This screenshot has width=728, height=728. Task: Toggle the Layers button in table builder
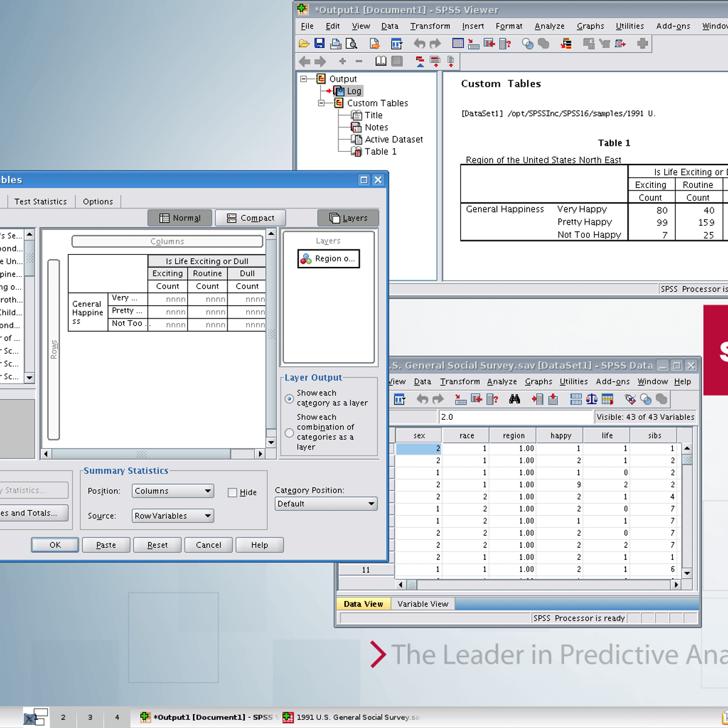point(348,218)
